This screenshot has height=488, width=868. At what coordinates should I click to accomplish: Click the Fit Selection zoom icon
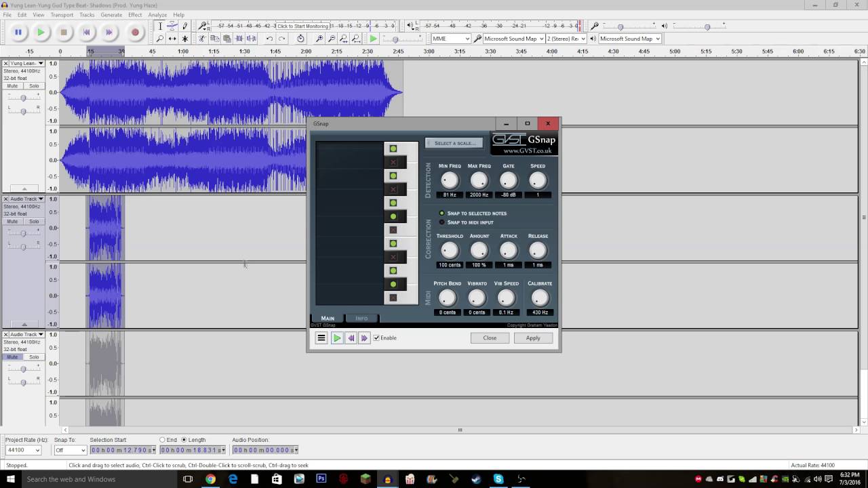click(x=344, y=39)
